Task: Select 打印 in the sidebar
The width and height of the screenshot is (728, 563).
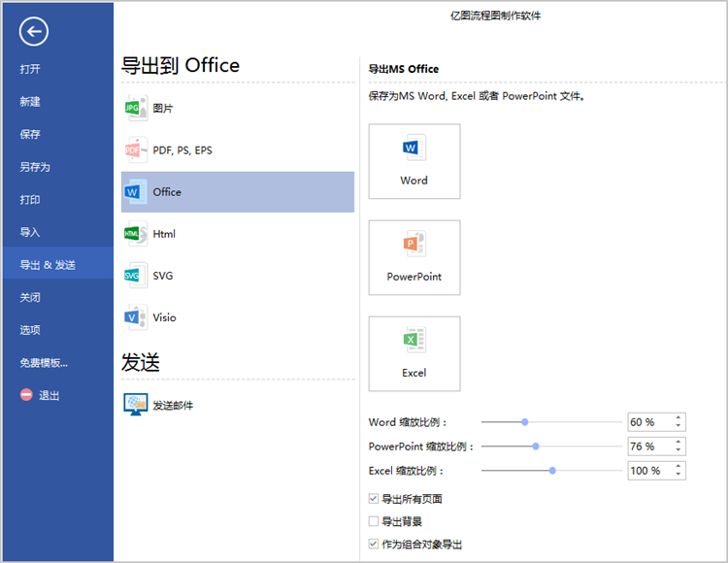Action: pos(30,200)
